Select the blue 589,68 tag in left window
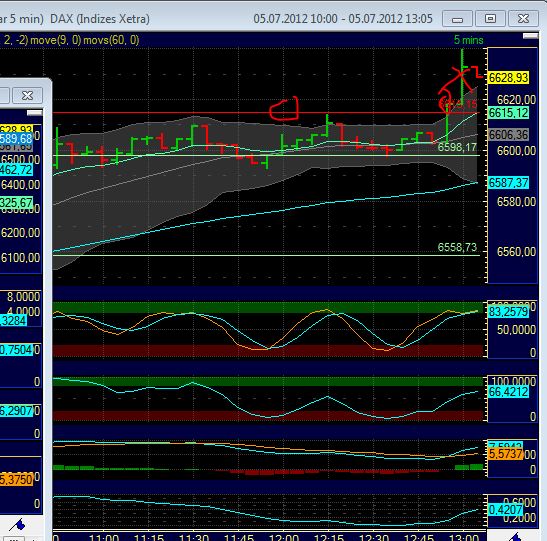 click(x=16, y=139)
